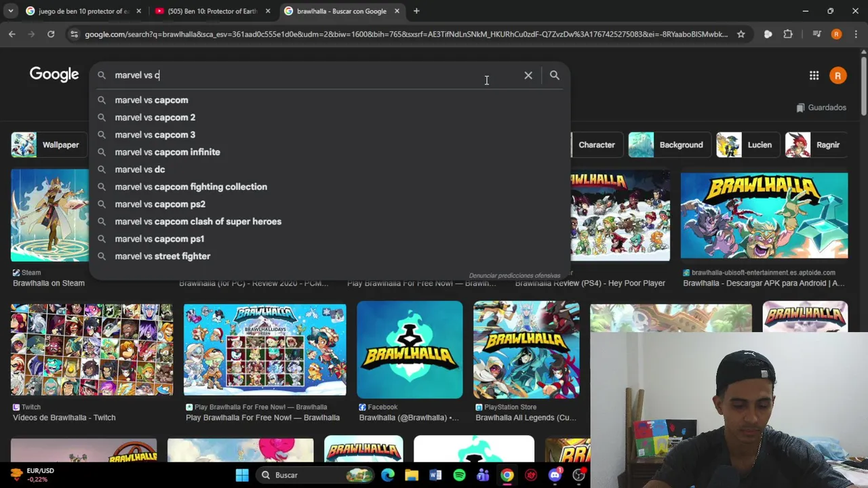Image resolution: width=868 pixels, height=488 pixels.
Task: Open File Explorer from taskbar
Action: (x=412, y=475)
